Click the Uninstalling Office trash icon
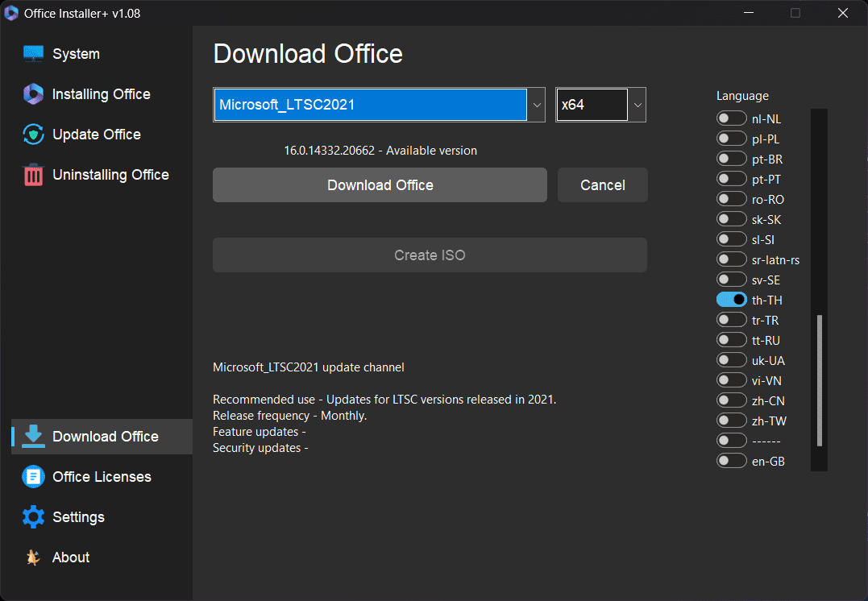868x601 pixels. [33, 175]
